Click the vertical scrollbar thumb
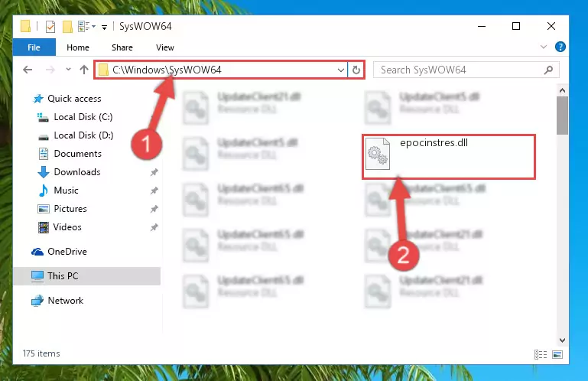Viewport: 588px width, 381px height. [562, 116]
